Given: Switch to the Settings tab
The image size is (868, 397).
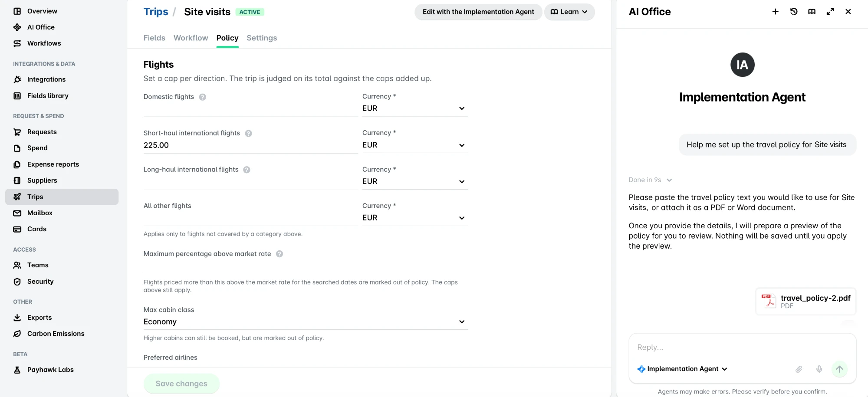Looking at the screenshot, I should (262, 38).
